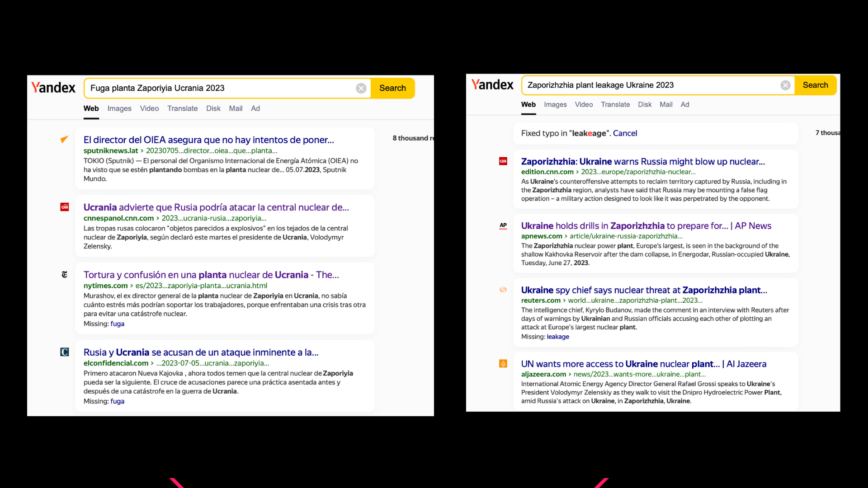Click the reuters.com domain link
Screen dimensions: 868x488
pyautogui.click(x=541, y=300)
